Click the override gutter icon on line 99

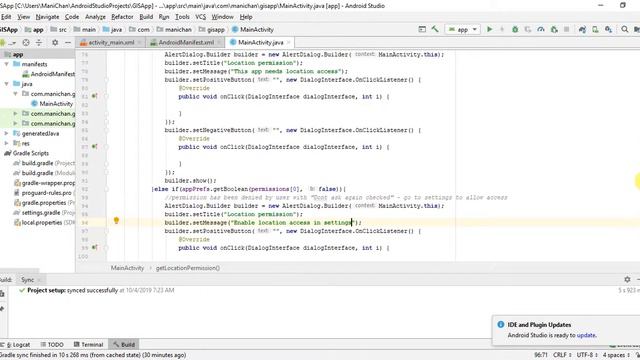(94, 247)
